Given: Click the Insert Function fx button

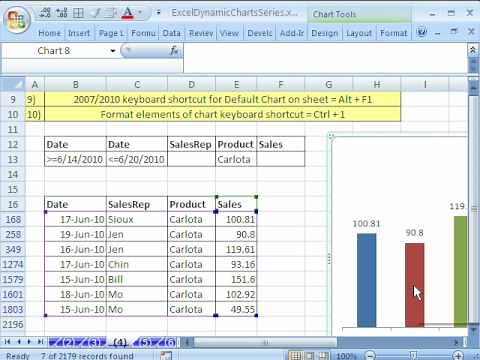Looking at the screenshot, I should pos(174,51).
